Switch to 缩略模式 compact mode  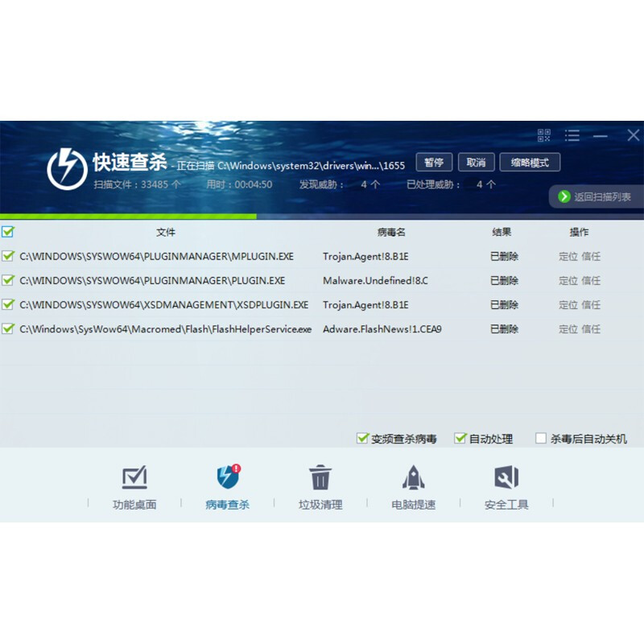point(529,163)
